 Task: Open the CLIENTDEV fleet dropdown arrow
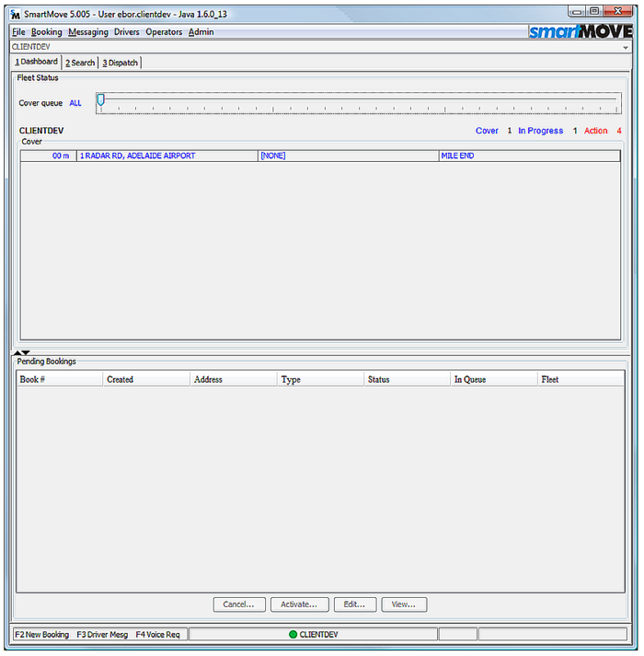coord(626,46)
